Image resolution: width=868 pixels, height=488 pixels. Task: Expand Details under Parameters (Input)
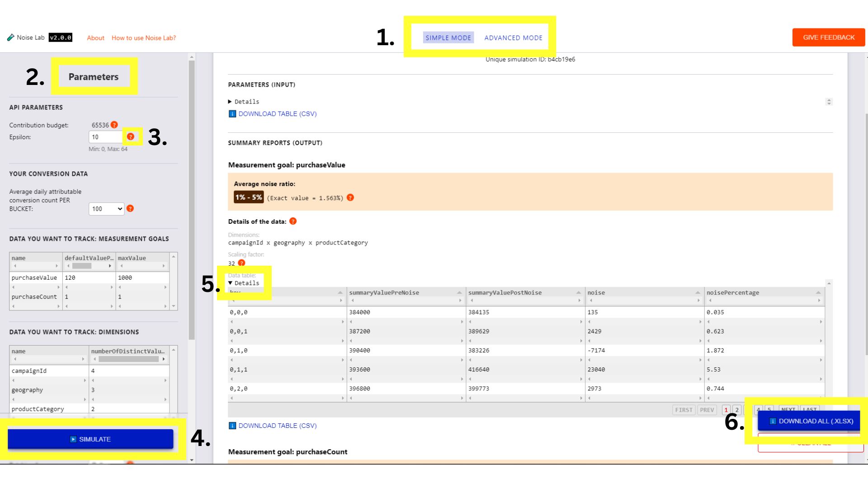(244, 102)
